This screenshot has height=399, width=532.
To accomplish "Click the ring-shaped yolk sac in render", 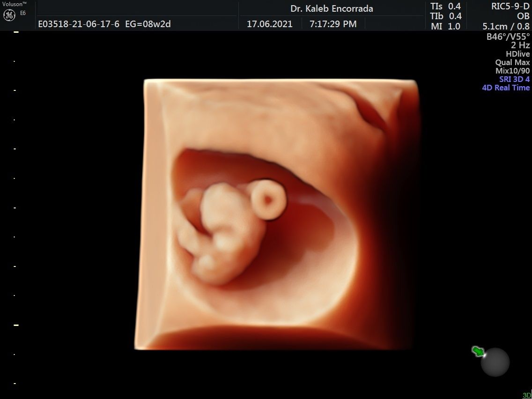I will pyautogui.click(x=268, y=199).
